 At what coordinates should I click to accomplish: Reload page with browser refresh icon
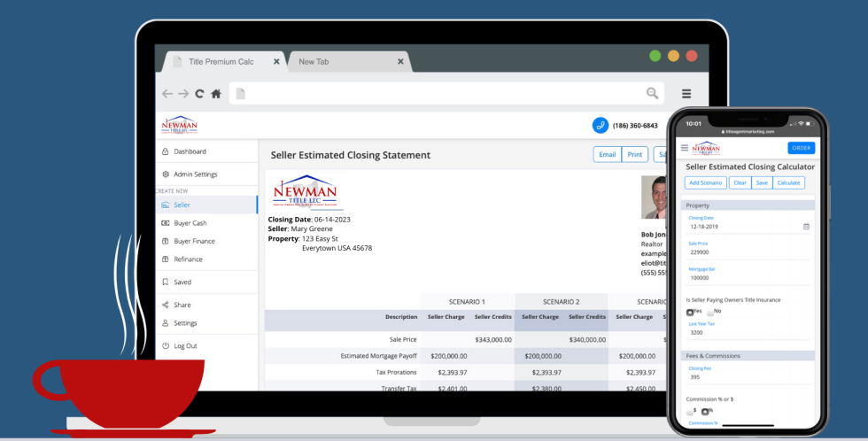tap(200, 94)
